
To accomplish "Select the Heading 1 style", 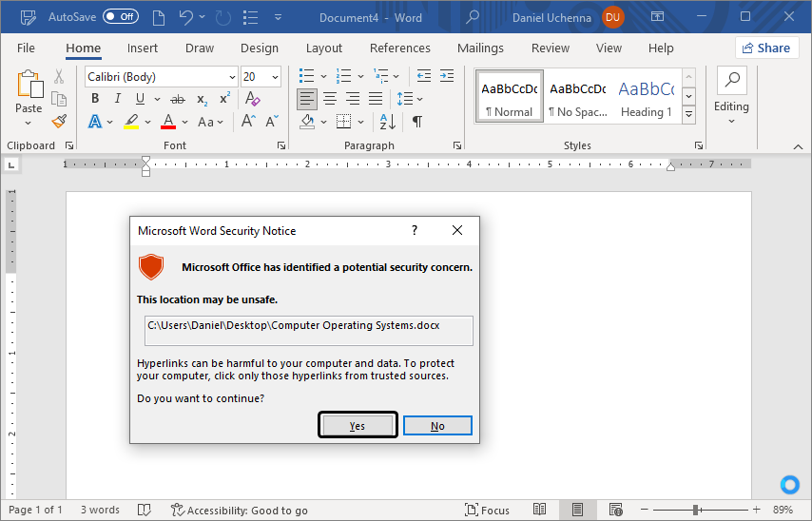I will pos(647,97).
